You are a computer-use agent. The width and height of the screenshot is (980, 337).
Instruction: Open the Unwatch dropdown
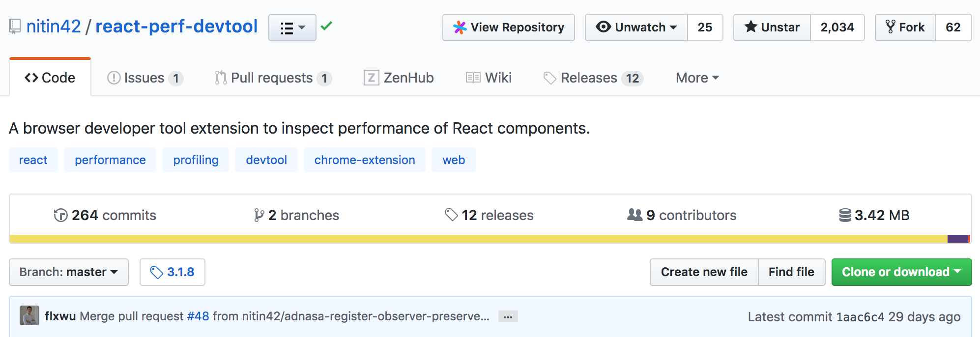(x=636, y=28)
